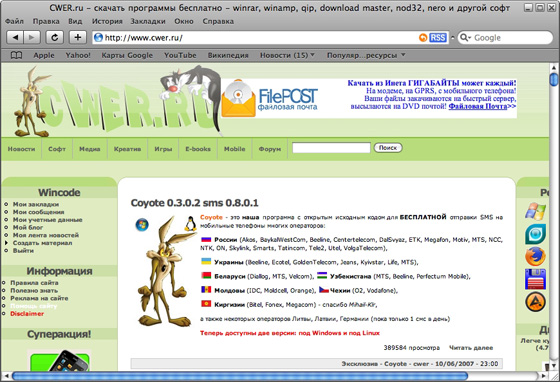Open the Disclaimer link in sidebar
This screenshot has width=560, height=382.
pyautogui.click(x=27, y=313)
